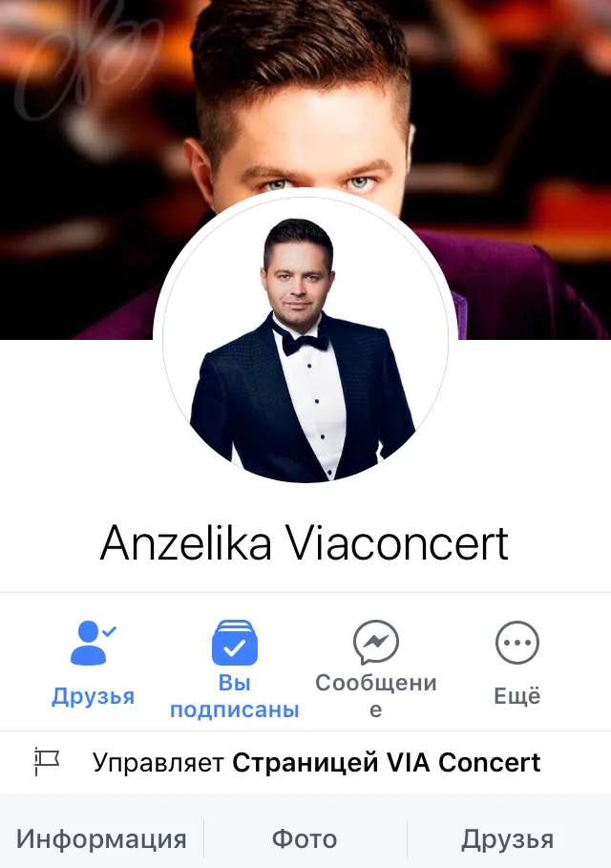611x868 pixels.
Task: Switch to the Информация tab
Action: (101, 839)
